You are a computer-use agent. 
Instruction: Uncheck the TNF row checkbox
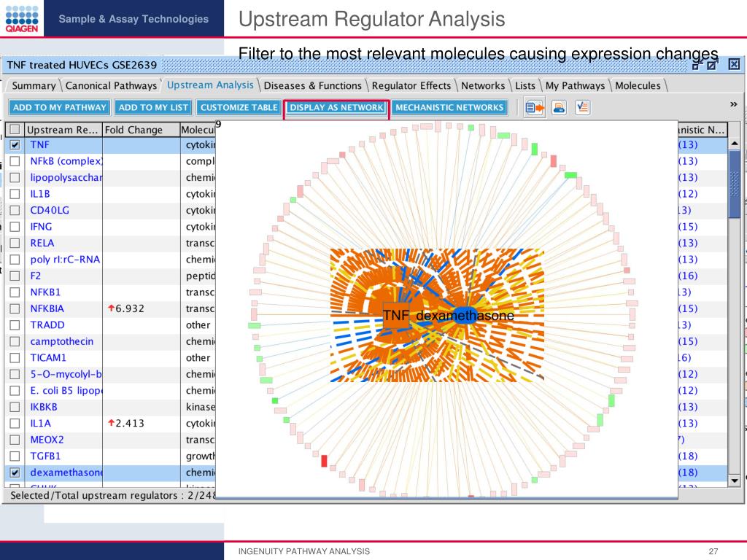(15, 145)
